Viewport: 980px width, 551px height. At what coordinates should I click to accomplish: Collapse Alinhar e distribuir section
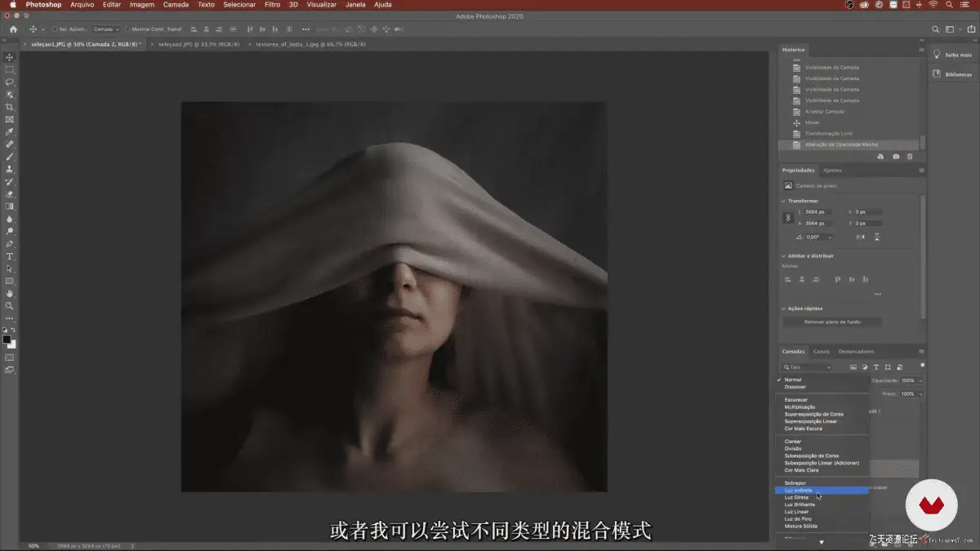[785, 256]
